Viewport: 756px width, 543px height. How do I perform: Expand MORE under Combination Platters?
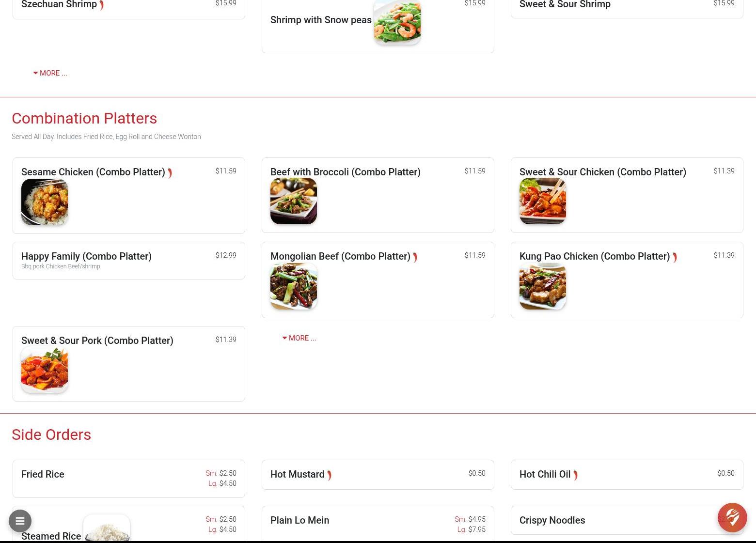pos(299,338)
